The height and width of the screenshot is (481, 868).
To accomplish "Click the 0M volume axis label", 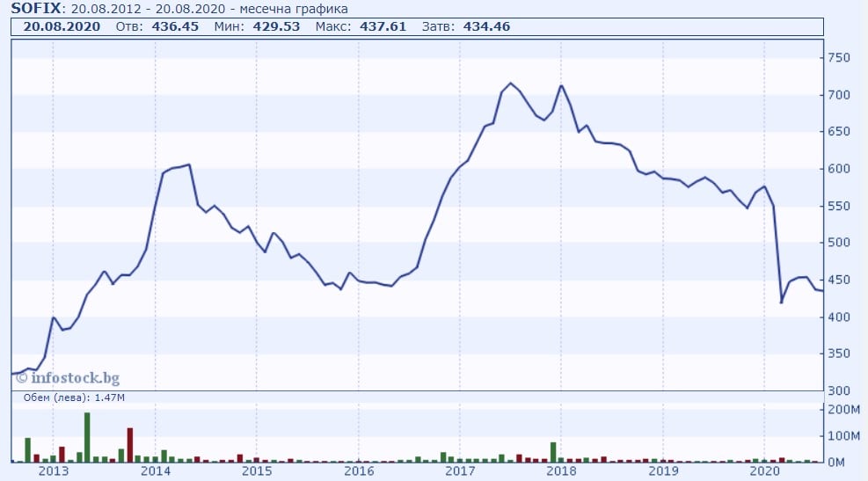I will [836, 463].
